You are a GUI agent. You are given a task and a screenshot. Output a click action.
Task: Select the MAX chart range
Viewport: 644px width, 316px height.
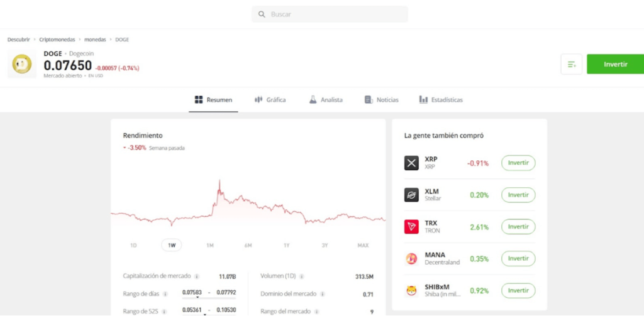pyautogui.click(x=363, y=246)
